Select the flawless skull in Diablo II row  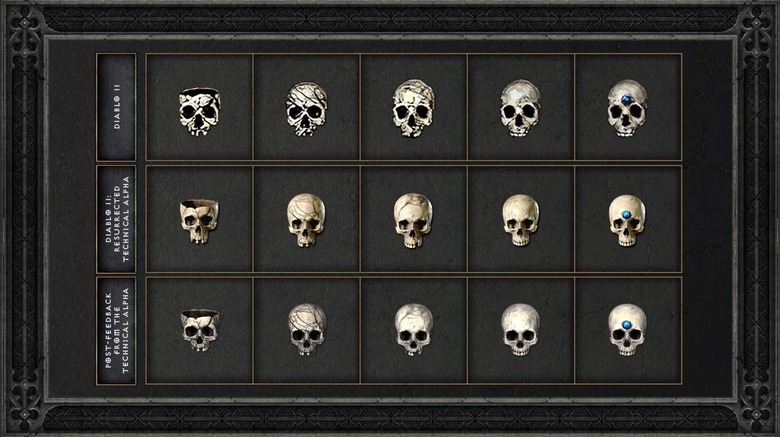pyautogui.click(x=520, y=109)
